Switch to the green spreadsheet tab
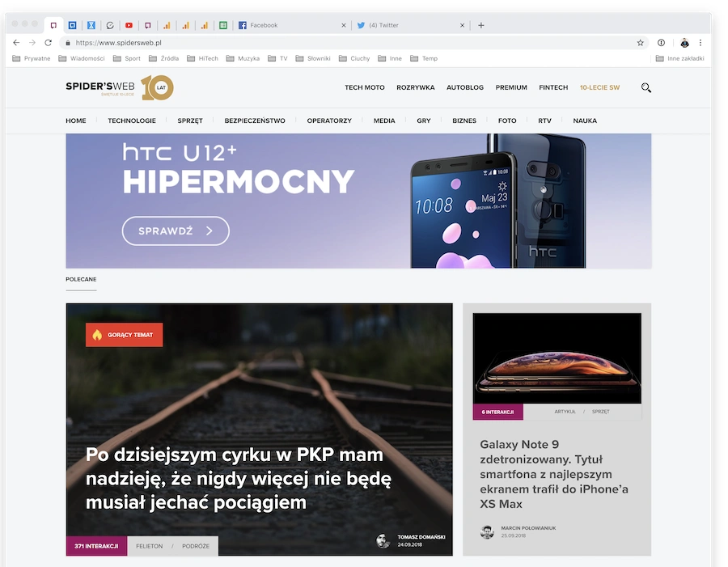This screenshot has width=728, height=567. pos(223,26)
